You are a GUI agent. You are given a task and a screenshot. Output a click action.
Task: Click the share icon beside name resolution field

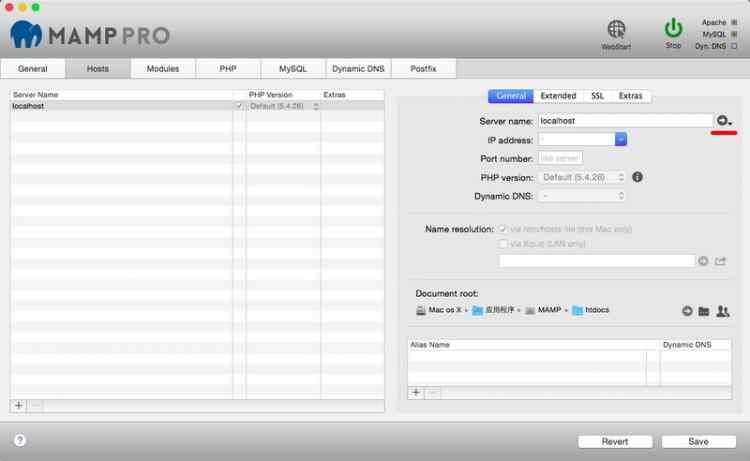point(720,261)
